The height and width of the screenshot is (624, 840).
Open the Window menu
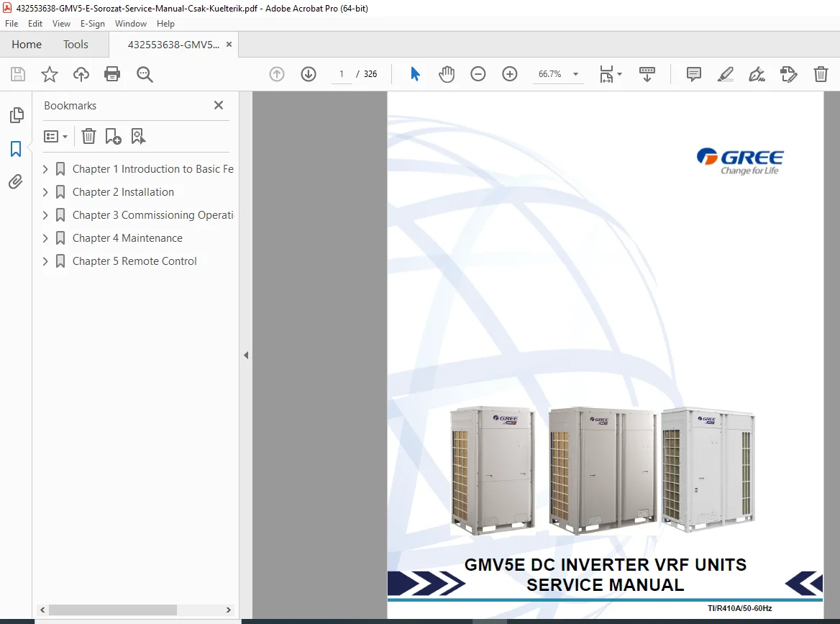coord(131,24)
